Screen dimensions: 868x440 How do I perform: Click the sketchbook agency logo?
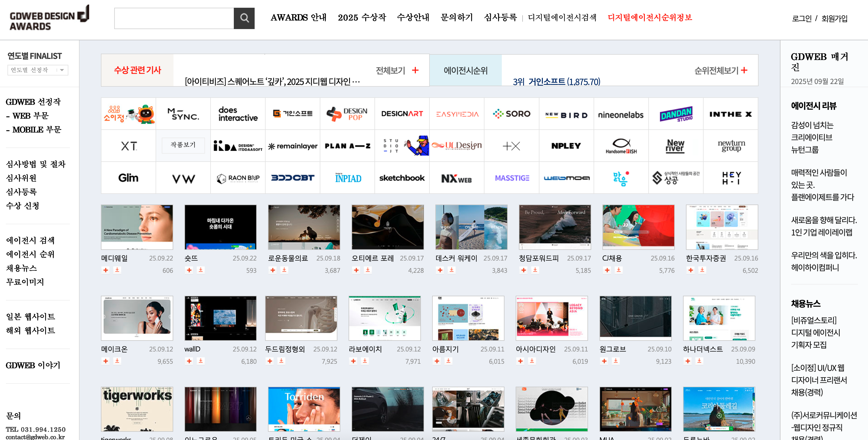click(x=402, y=178)
